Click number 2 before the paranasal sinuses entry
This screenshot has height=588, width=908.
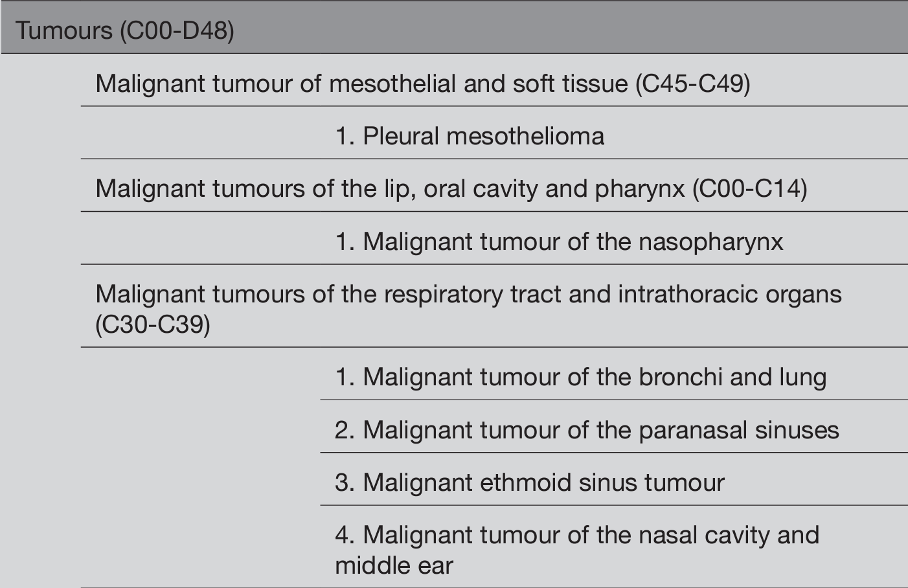click(344, 430)
